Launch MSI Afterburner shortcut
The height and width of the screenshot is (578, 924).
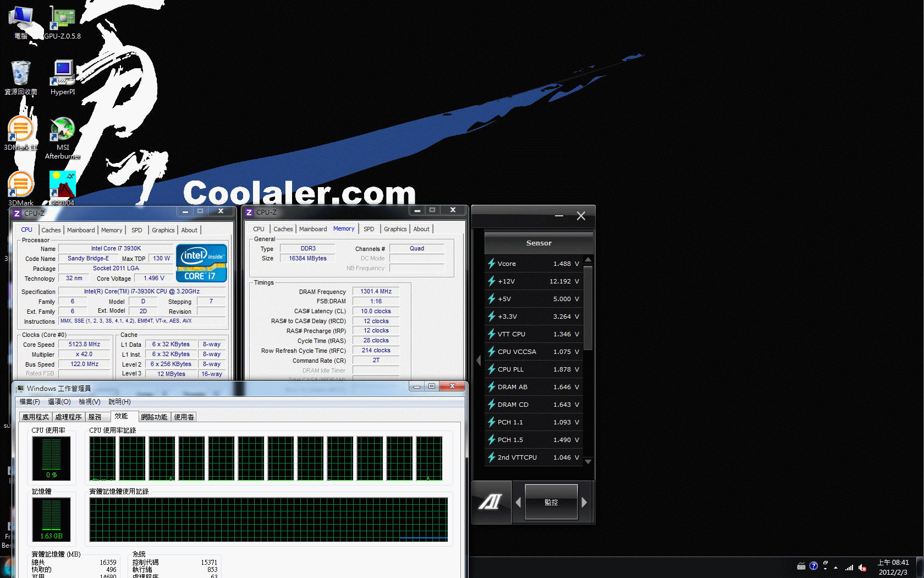pos(63,138)
